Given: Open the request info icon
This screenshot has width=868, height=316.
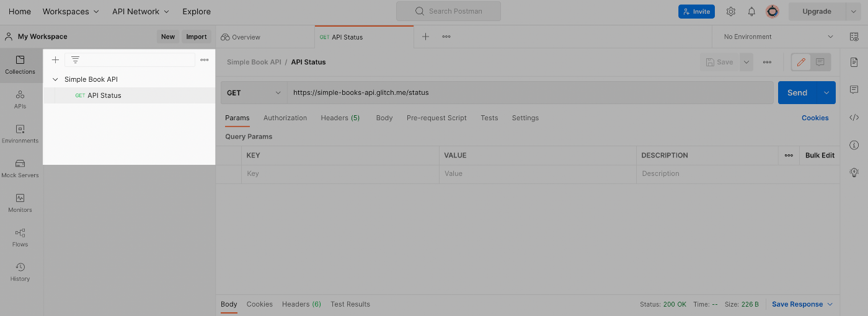Looking at the screenshot, I should 854,145.
